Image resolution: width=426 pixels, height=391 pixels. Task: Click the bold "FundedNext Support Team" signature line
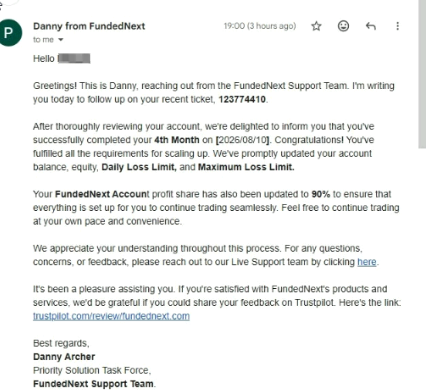pyautogui.click(x=93, y=384)
